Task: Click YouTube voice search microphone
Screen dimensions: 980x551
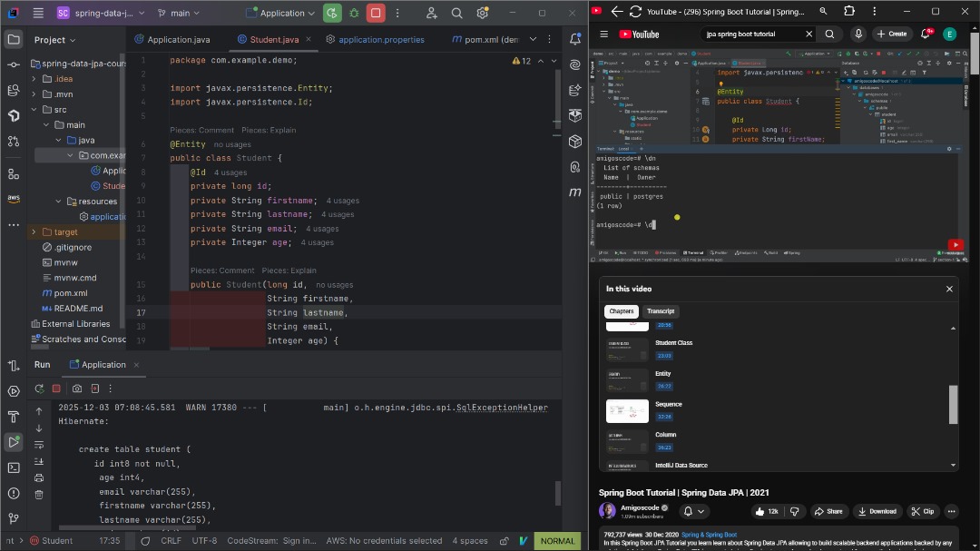Action: tap(858, 34)
